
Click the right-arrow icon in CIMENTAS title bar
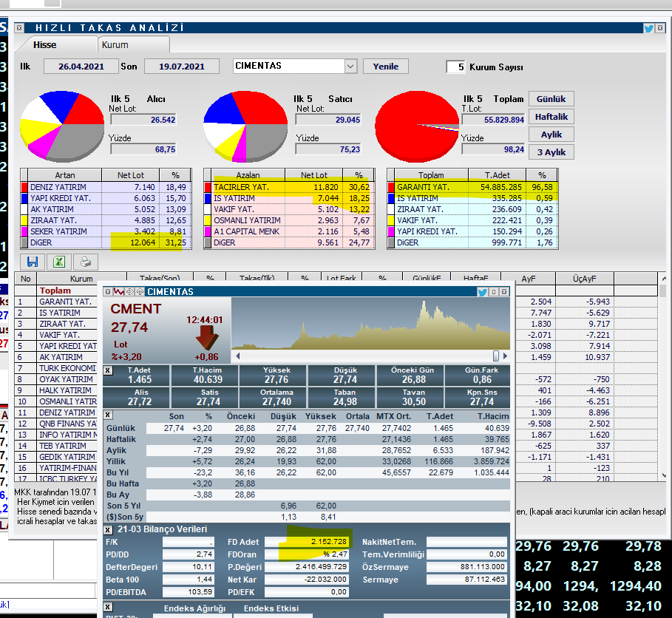click(130, 292)
